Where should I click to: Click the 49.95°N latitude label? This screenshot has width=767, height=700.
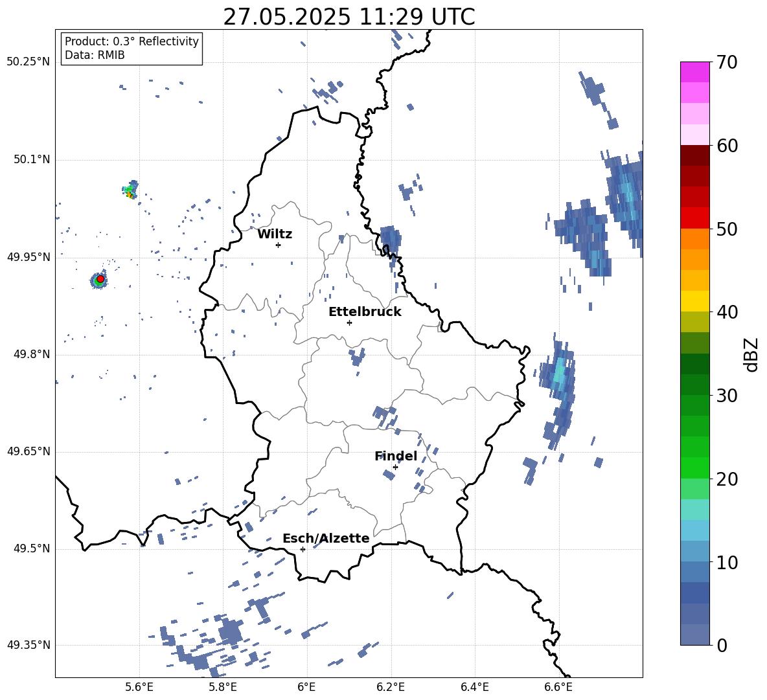coord(29,257)
